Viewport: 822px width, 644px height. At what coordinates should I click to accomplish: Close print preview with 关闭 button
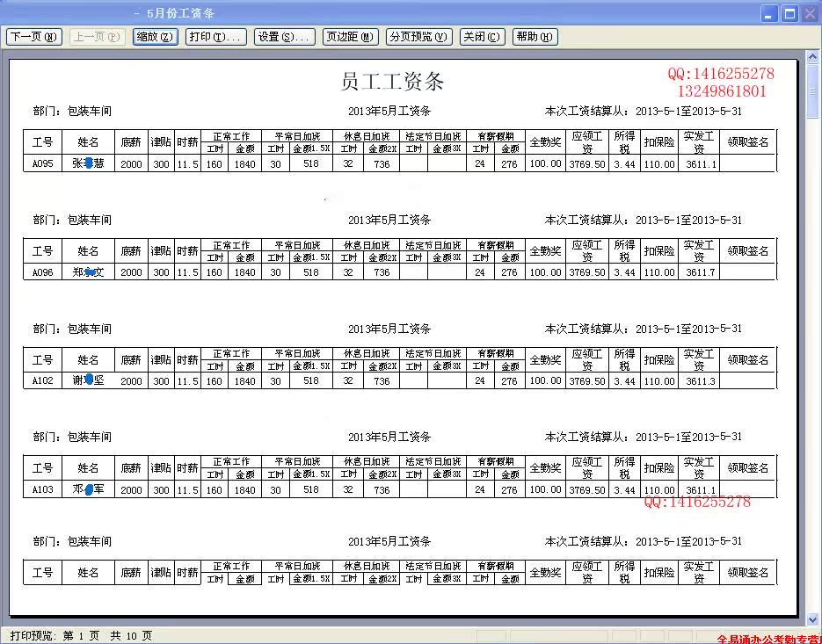482,37
